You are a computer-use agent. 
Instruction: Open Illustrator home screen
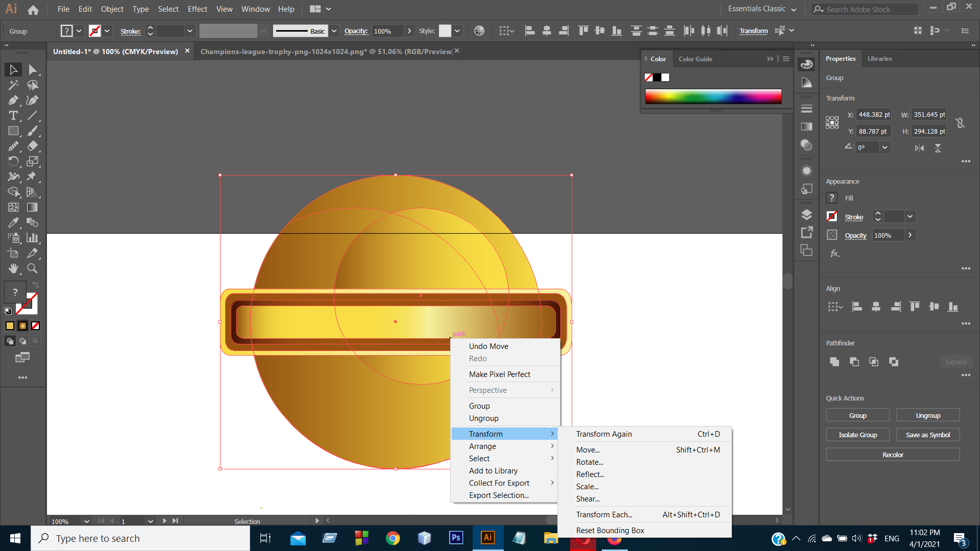(33, 9)
